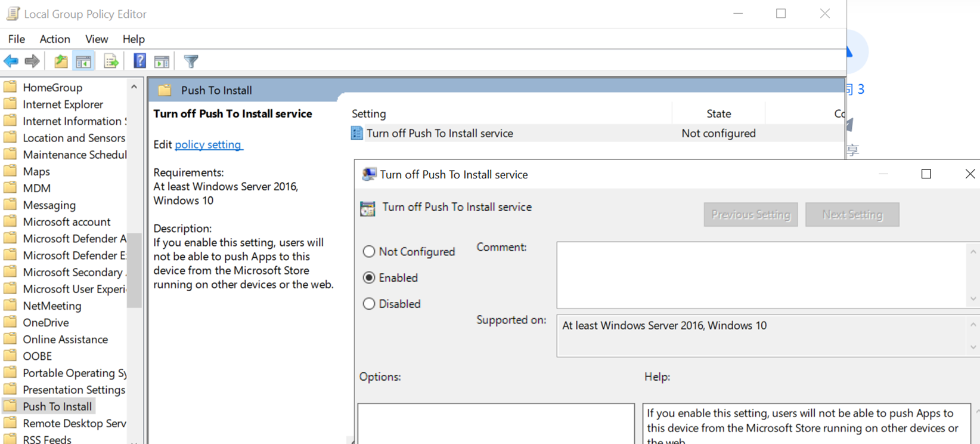Open Help via the question mark icon
980x444 pixels.
pos(139,61)
